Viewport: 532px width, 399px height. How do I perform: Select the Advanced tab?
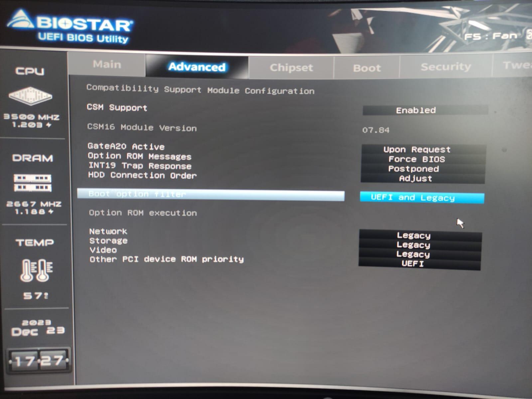(197, 67)
